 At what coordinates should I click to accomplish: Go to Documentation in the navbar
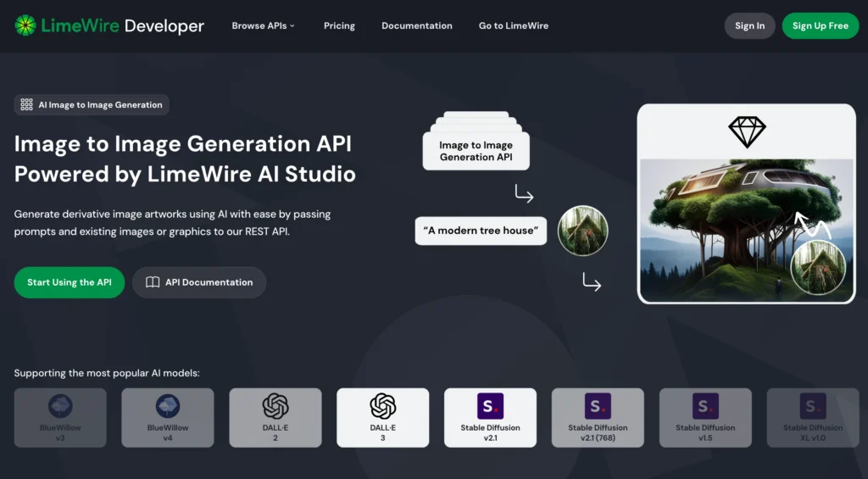(x=417, y=25)
